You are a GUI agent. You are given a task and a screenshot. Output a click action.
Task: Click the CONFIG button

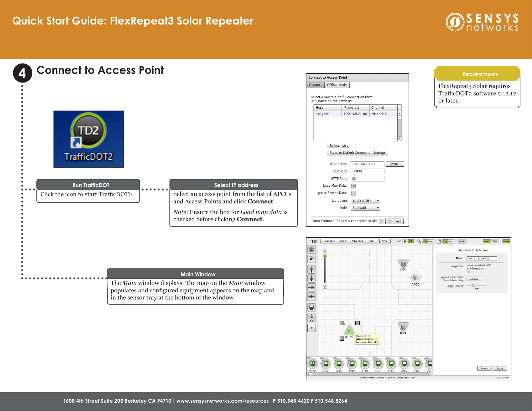(x=507, y=241)
